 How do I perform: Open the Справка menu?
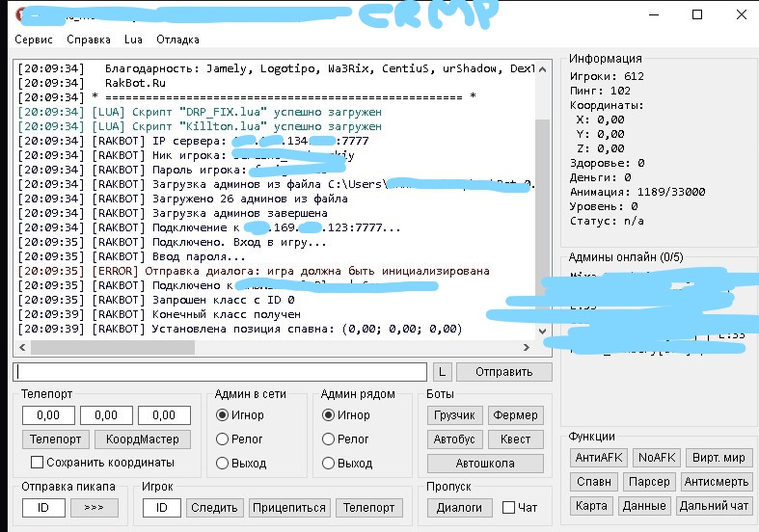89,40
